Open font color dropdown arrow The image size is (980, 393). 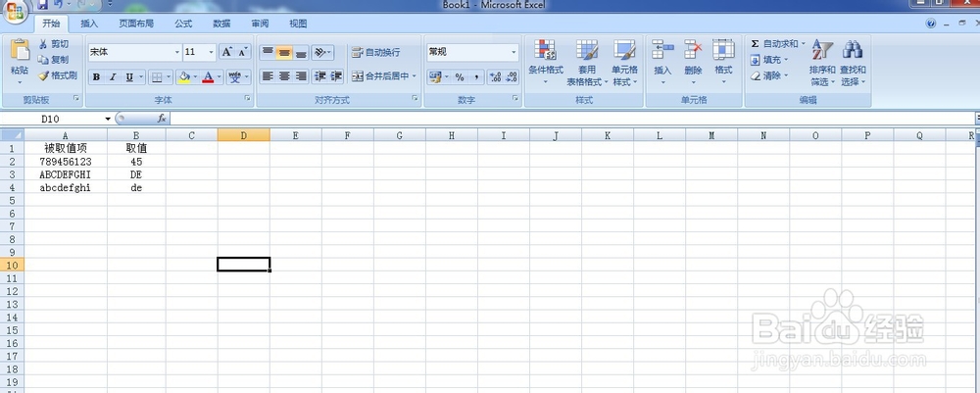tap(220, 77)
